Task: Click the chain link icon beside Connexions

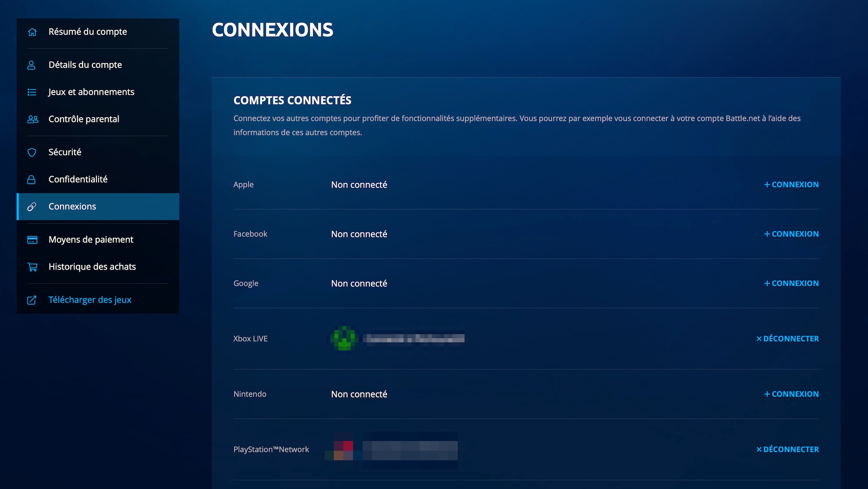Action: pos(32,206)
